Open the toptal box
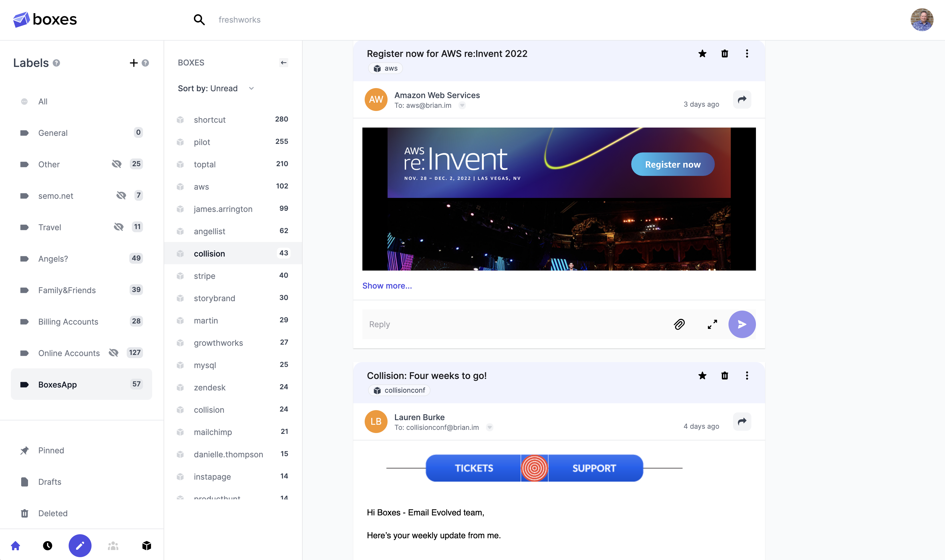This screenshot has height=560, width=945. pyautogui.click(x=233, y=164)
